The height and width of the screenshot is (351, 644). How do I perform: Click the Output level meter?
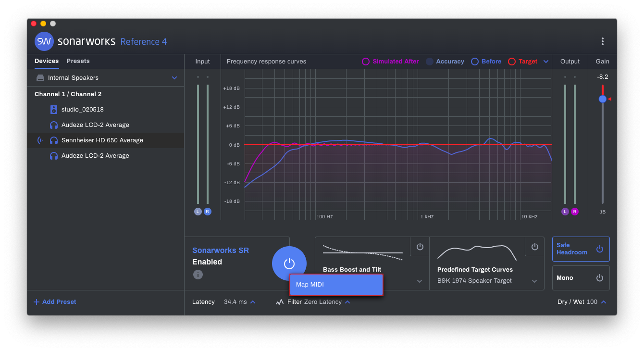tap(570, 144)
